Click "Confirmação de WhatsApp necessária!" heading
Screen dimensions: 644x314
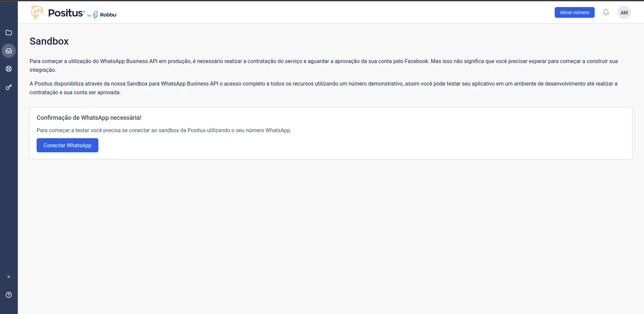89,118
